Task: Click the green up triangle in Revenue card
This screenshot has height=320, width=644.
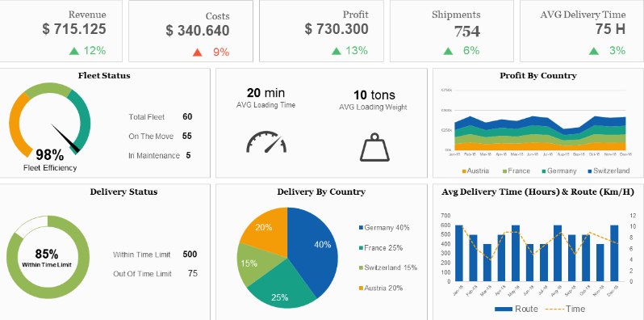Action: pyautogui.click(x=74, y=51)
